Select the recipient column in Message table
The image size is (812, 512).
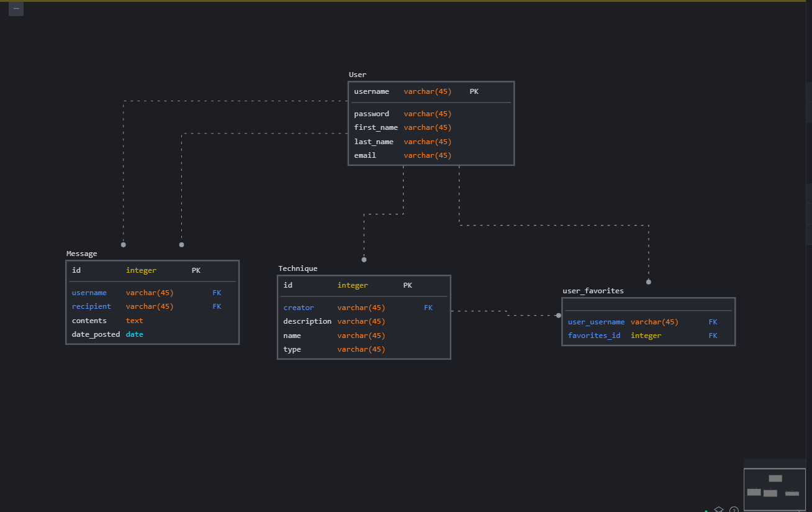coord(91,306)
